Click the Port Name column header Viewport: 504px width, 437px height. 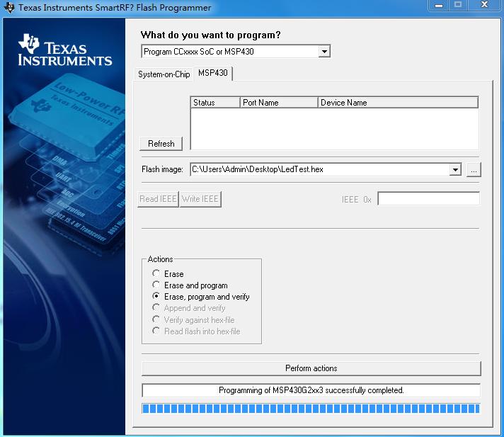tap(279, 103)
